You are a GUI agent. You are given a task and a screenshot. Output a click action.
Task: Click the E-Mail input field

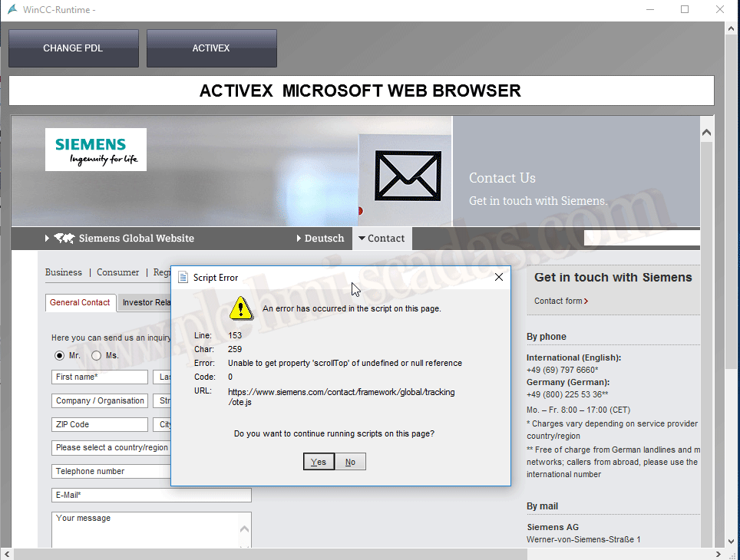pyautogui.click(x=151, y=496)
